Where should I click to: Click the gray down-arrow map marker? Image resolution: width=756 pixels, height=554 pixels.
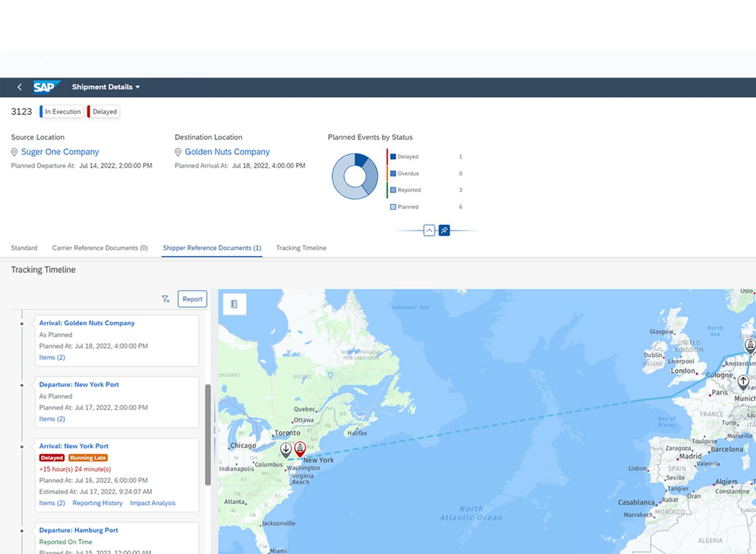(286, 449)
